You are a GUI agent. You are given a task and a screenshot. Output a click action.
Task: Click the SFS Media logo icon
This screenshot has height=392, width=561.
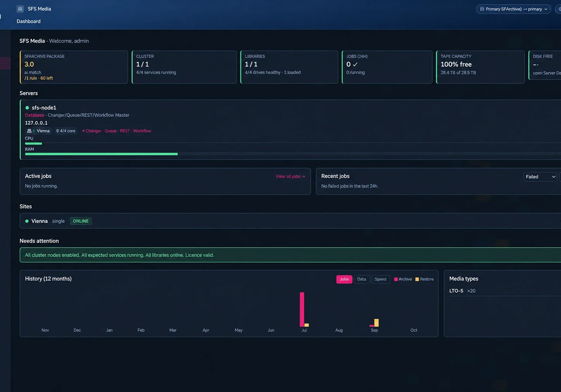click(x=21, y=9)
